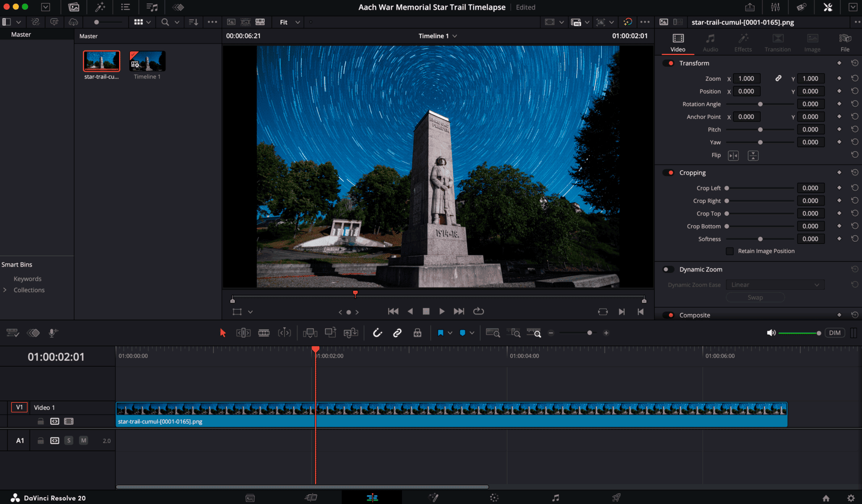The height and width of the screenshot is (504, 862).
Task: Click the position lock icon in toolbar
Action: 418,333
